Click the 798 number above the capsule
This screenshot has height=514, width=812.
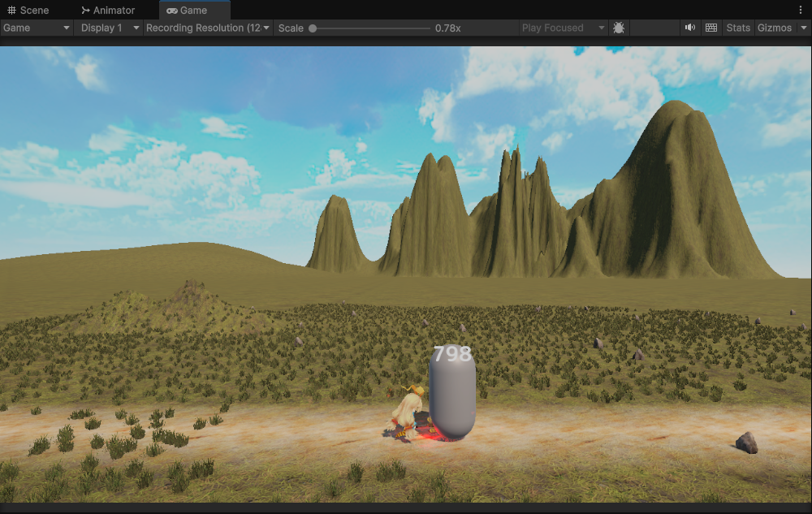[x=451, y=354]
